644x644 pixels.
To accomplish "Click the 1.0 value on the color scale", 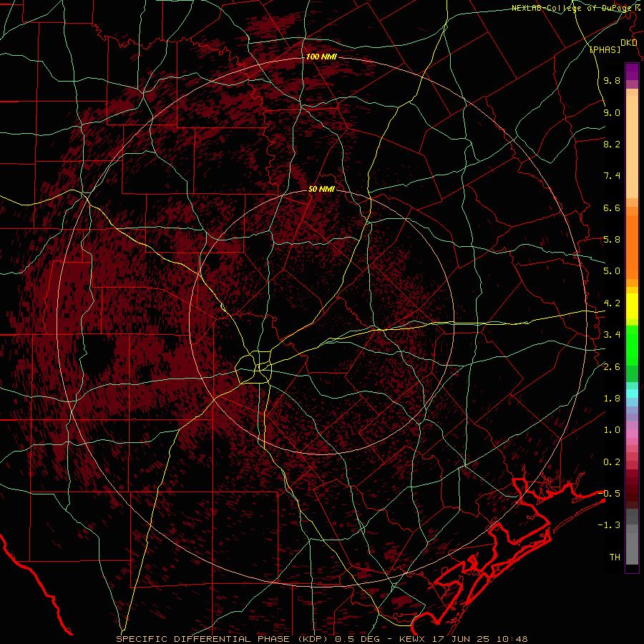I will 612,430.
